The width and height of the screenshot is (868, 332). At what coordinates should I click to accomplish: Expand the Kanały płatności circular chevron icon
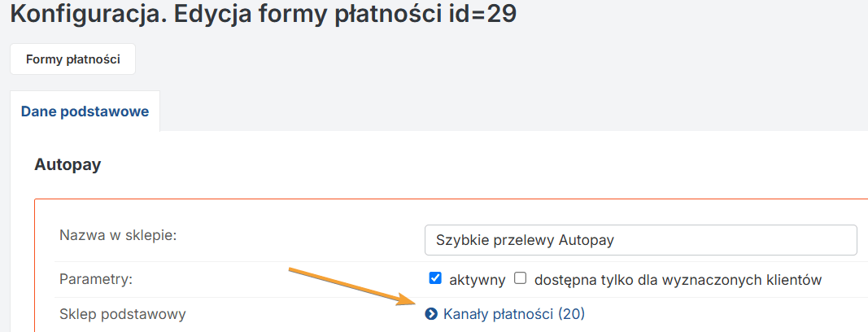430,314
